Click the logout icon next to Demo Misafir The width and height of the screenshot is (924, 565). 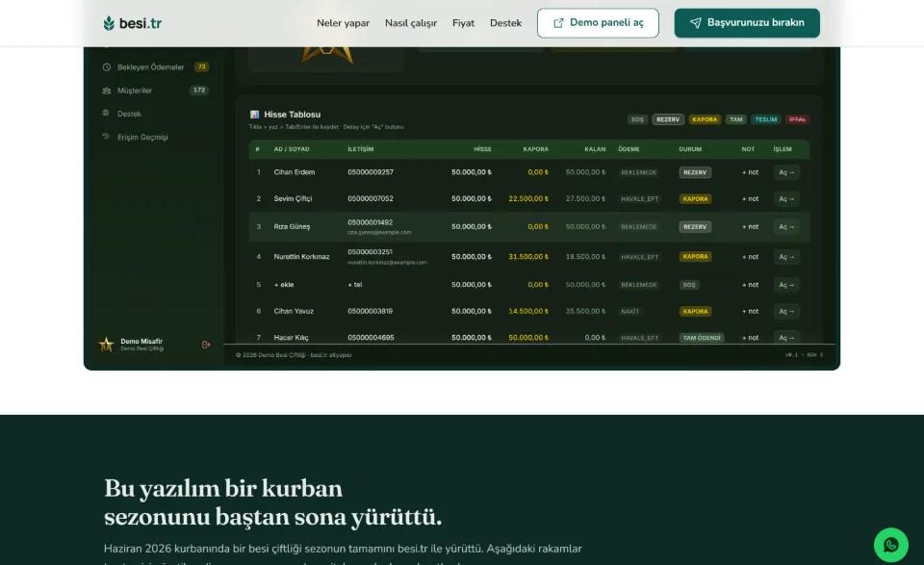click(x=206, y=345)
